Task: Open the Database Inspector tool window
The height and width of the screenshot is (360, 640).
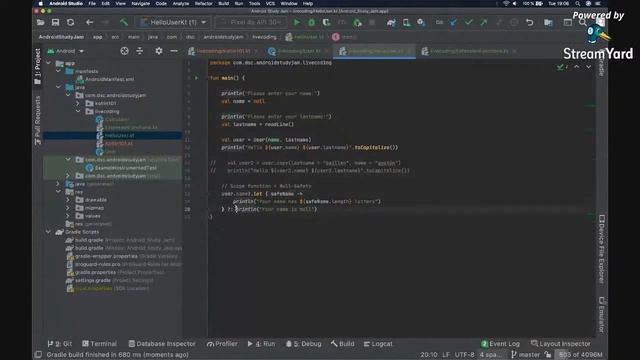Action: (162, 344)
